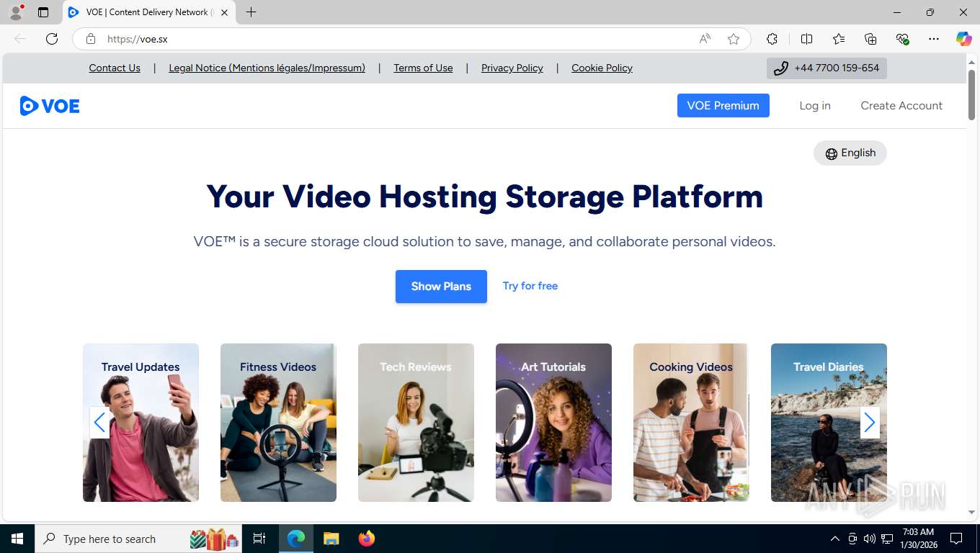Select the Art Tutorials card
Screen dimensions: 980x553
(x=553, y=423)
